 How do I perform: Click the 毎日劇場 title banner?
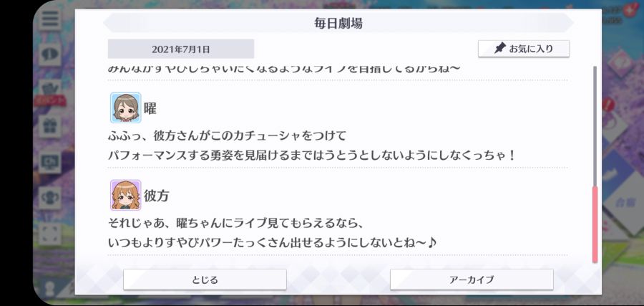(x=338, y=23)
